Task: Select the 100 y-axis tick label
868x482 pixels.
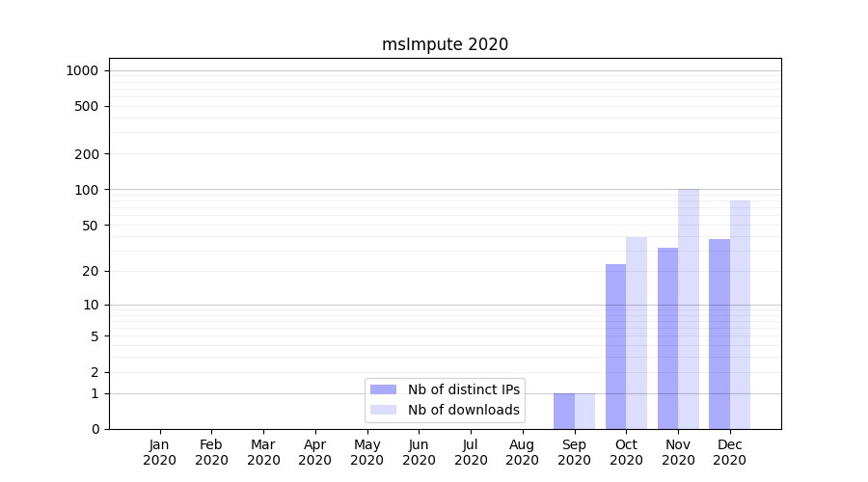Action: coord(89,190)
